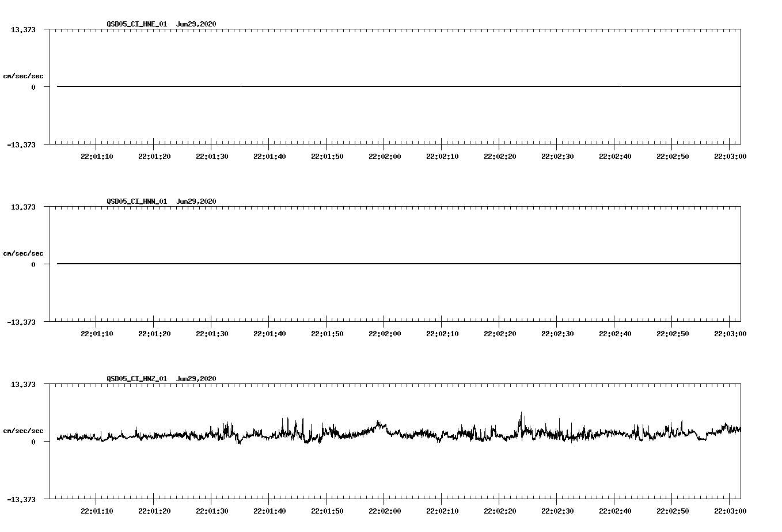The width and height of the screenshot is (782, 532).
Task: Click the QSD05_CI_HNN_01 plot title
Action: pos(137,202)
